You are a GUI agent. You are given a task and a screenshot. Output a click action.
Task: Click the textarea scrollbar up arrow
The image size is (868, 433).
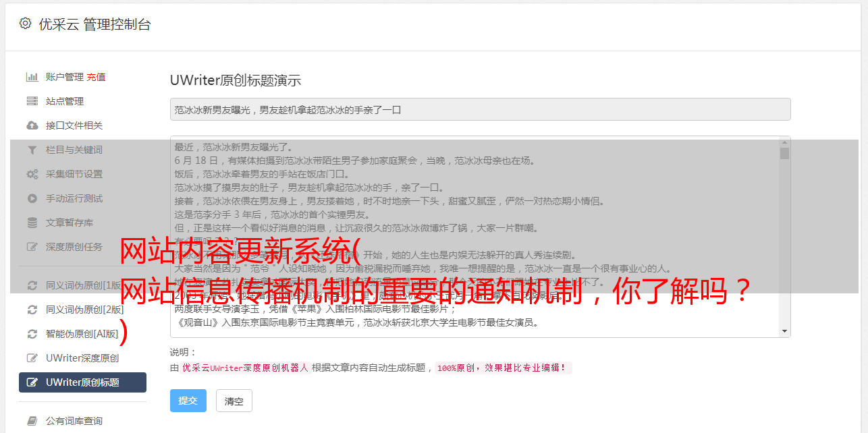(x=784, y=142)
